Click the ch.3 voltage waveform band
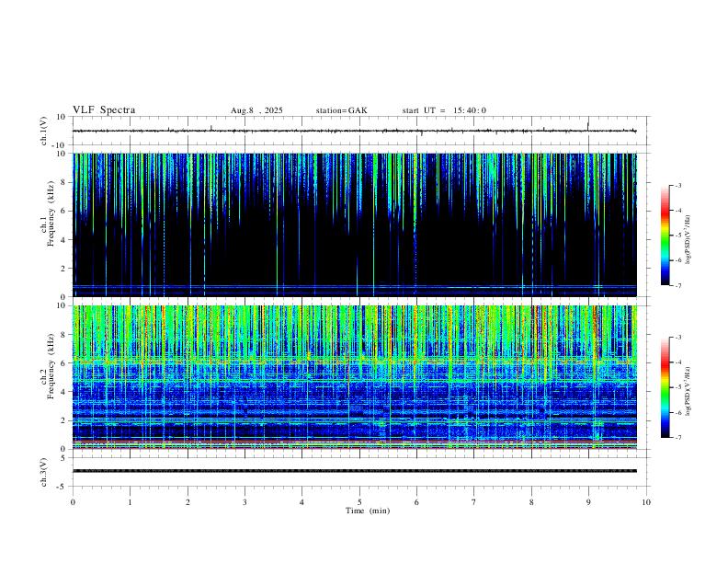Viewport: 728px width, 563px height. pos(354,471)
